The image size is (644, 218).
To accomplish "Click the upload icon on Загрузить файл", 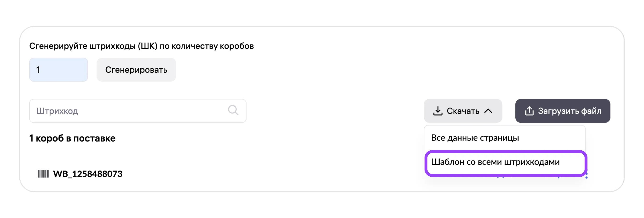I will pyautogui.click(x=529, y=111).
